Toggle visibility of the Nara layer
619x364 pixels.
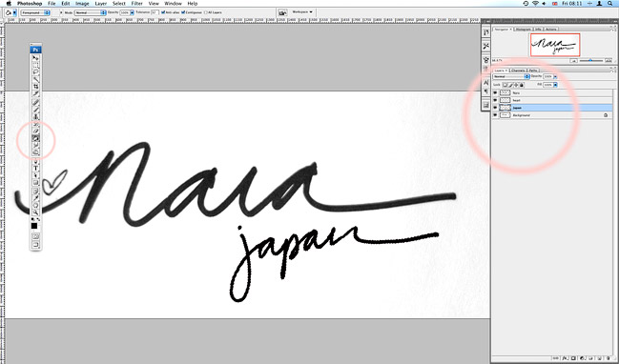coord(495,92)
